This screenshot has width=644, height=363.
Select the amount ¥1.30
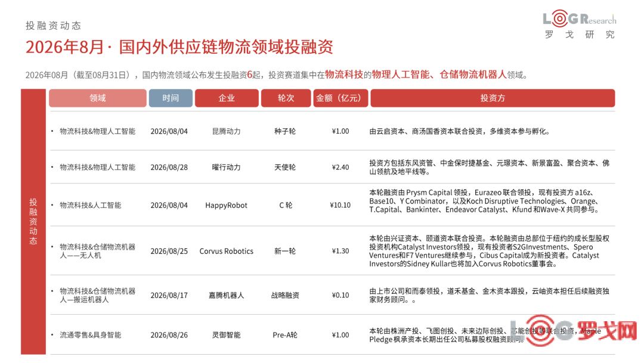(x=340, y=251)
